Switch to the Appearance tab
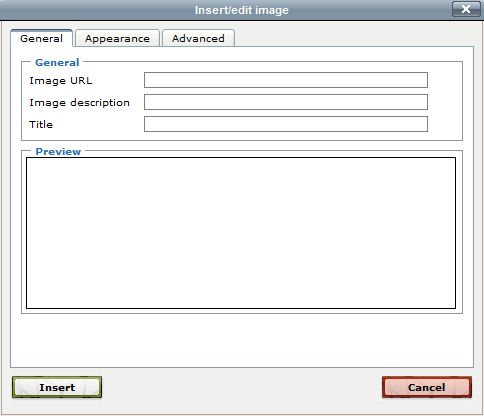 (x=117, y=38)
